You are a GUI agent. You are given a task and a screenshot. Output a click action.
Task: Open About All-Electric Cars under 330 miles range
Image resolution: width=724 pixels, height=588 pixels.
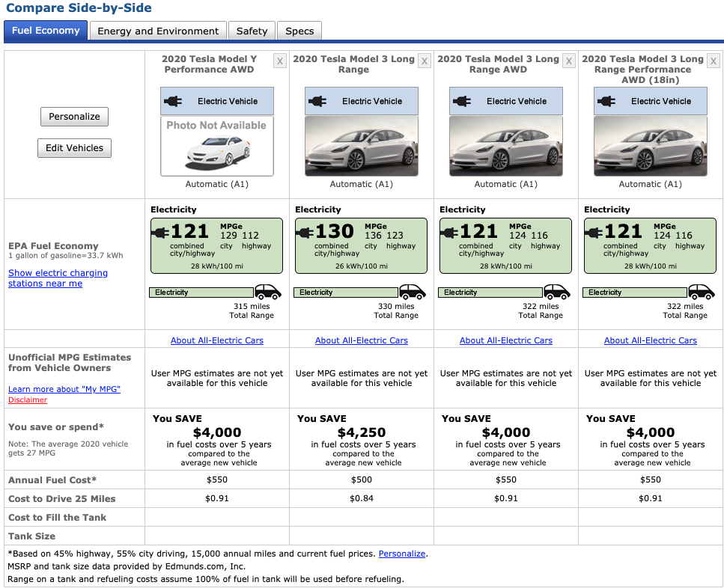(362, 340)
